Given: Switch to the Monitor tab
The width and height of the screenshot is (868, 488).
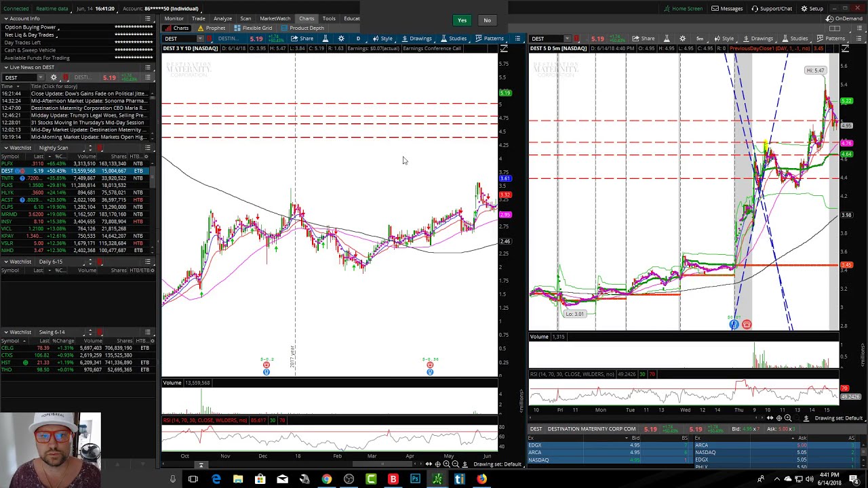Looking at the screenshot, I should click(x=174, y=18).
